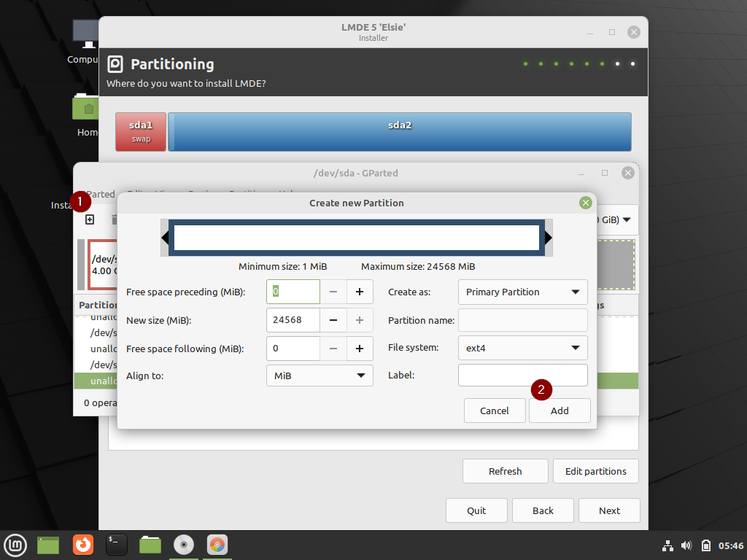
Task: Open the terminal from the taskbar
Action: pos(116,545)
